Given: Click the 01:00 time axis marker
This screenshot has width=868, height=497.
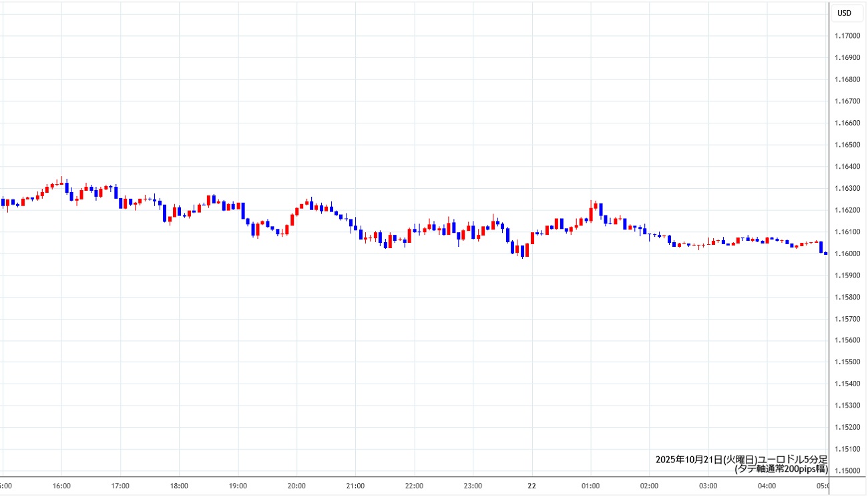Looking at the screenshot, I should point(590,486).
